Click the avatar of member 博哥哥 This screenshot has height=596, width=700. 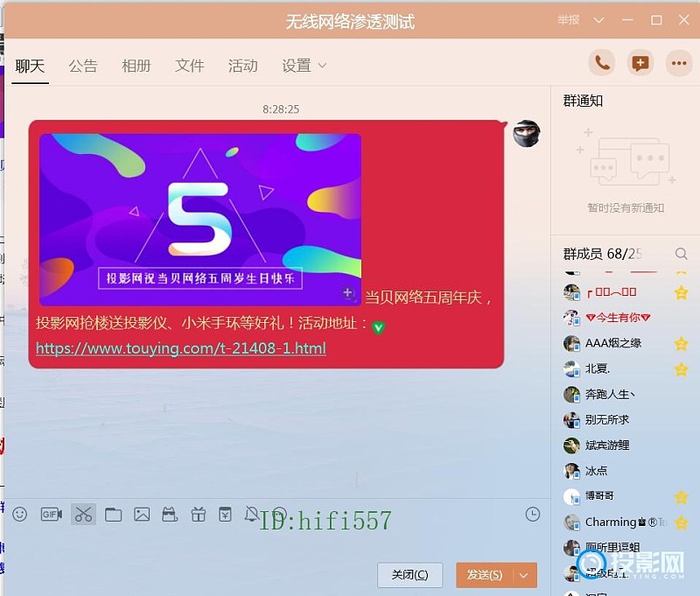572,496
